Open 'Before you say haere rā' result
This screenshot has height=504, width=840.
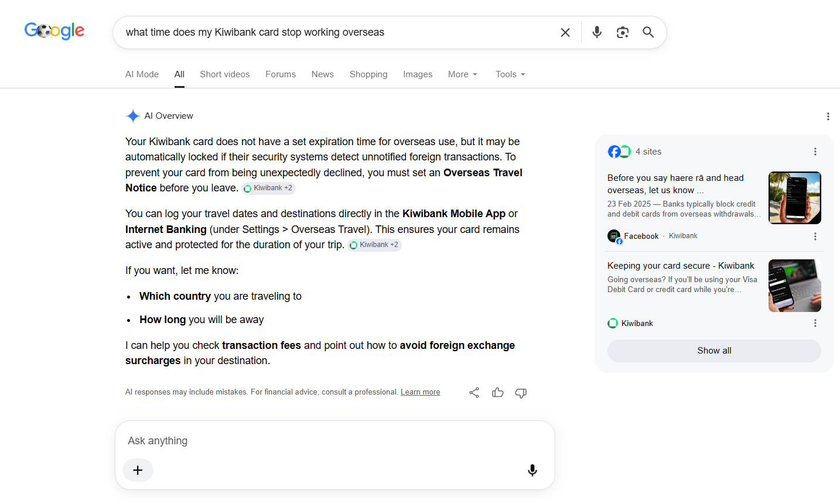[675, 184]
